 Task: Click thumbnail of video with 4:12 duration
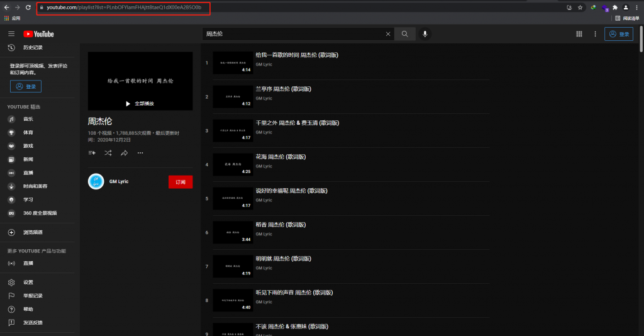233,97
